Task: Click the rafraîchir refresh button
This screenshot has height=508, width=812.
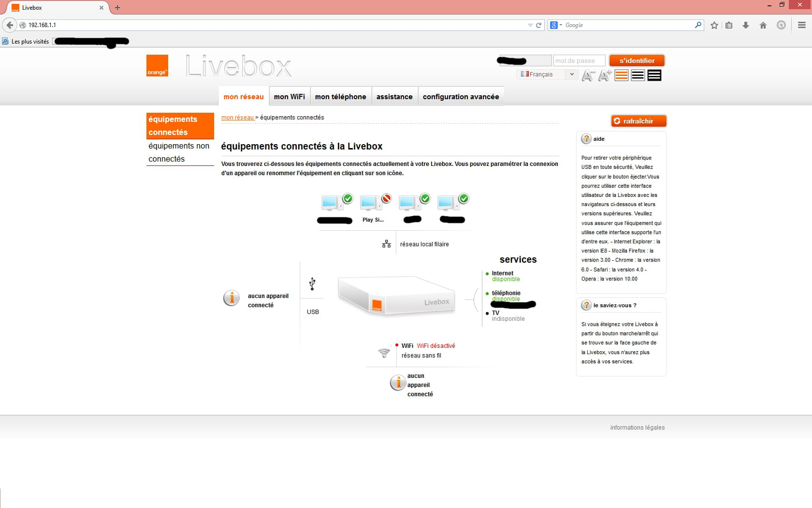Action: point(638,121)
